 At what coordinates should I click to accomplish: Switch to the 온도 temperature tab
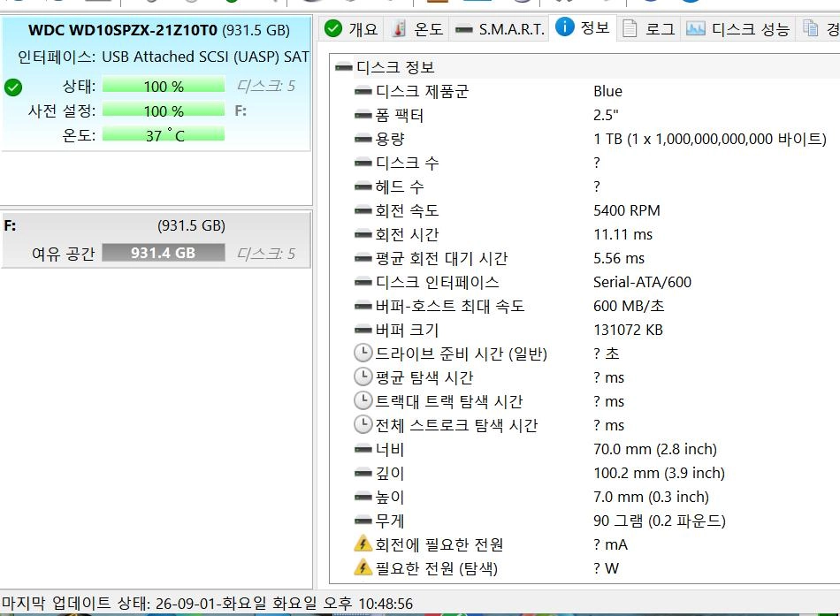pos(416,28)
